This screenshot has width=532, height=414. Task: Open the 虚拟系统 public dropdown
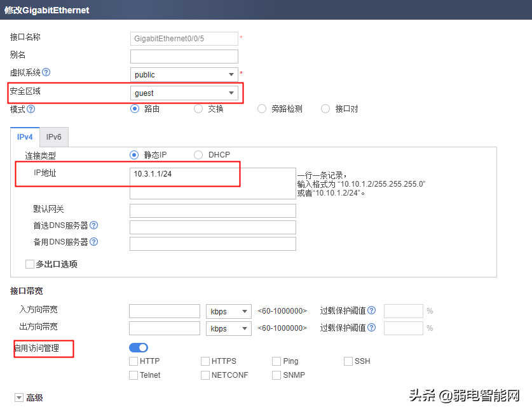tap(184, 74)
